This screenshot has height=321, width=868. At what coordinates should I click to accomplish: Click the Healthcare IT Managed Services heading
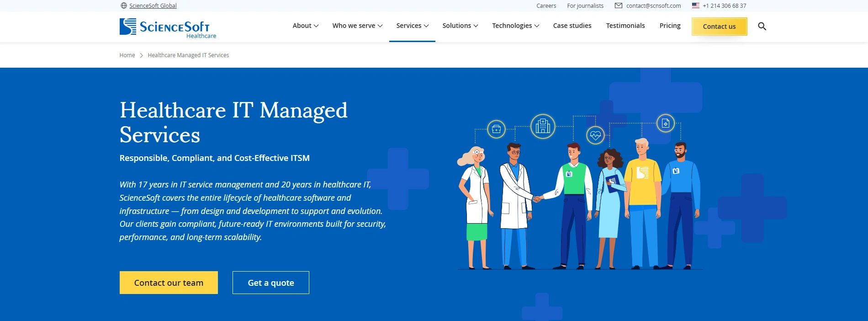point(233,123)
